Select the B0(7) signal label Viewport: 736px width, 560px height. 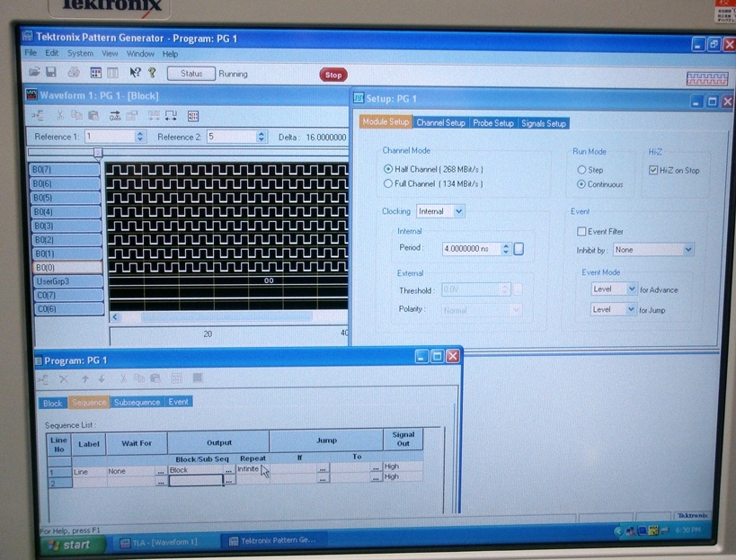click(66, 170)
